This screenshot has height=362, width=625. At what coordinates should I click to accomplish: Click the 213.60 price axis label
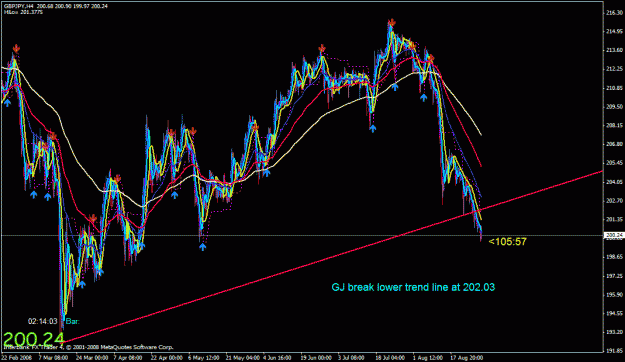614,50
